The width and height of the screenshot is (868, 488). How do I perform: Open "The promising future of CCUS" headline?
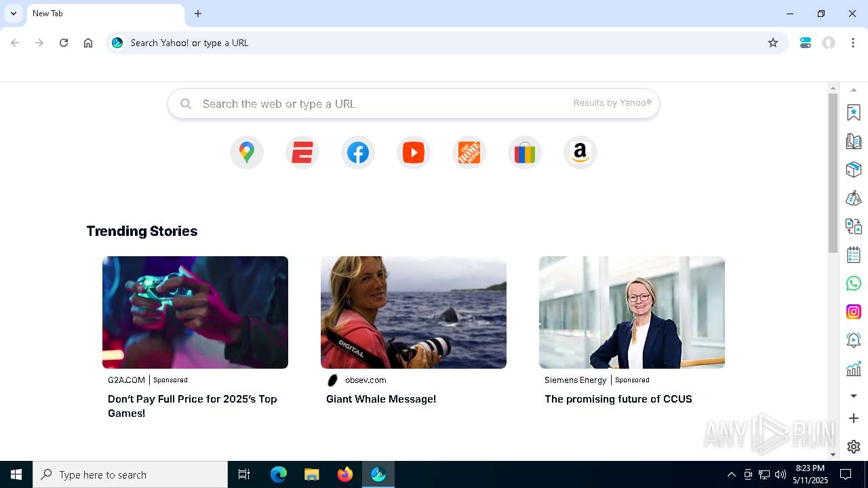[x=618, y=399]
